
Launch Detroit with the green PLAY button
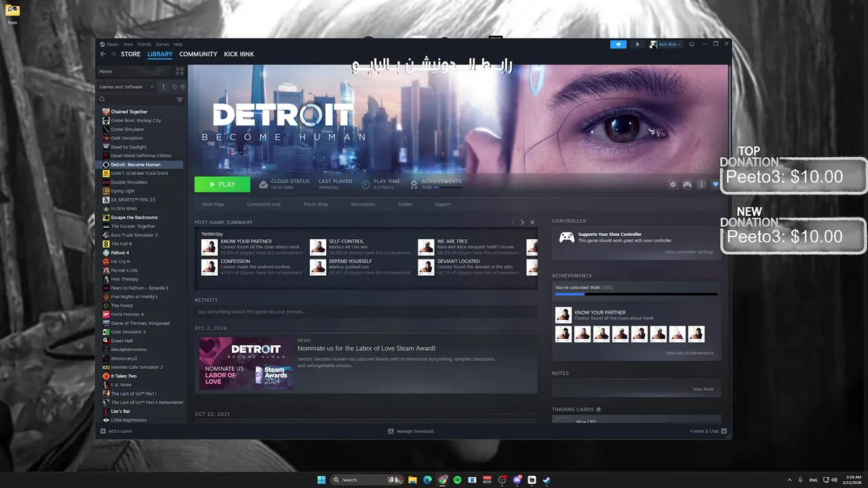point(222,184)
